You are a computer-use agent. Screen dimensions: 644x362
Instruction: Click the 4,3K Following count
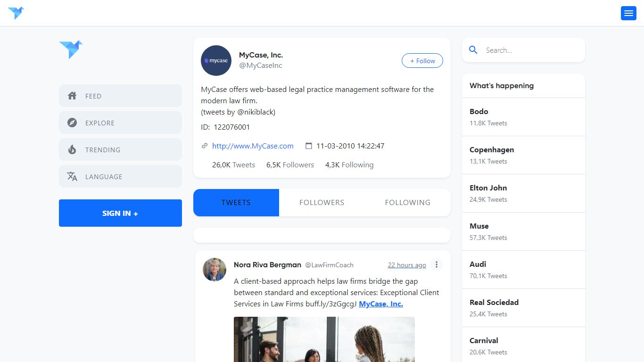pos(349,165)
